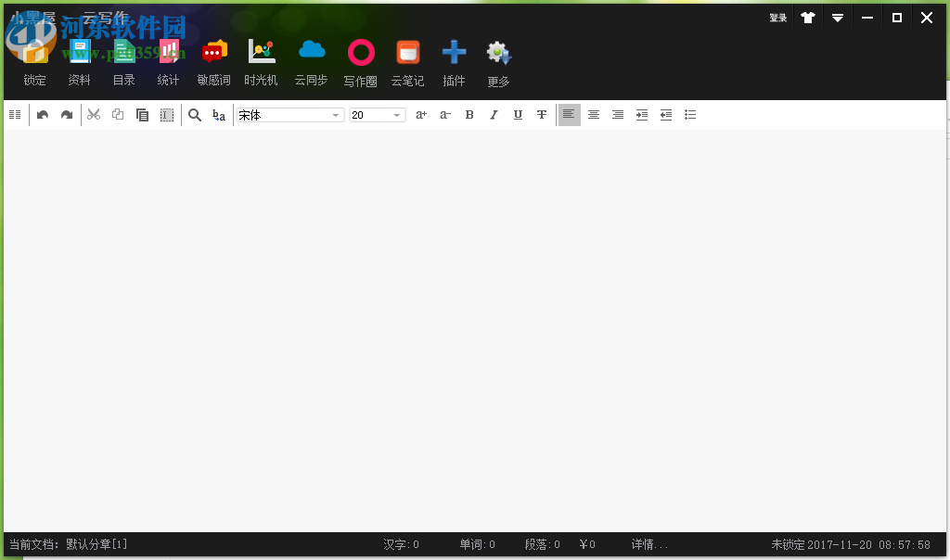Toggle italic formatting
Viewport: 950px width, 560px height.
[x=494, y=114]
